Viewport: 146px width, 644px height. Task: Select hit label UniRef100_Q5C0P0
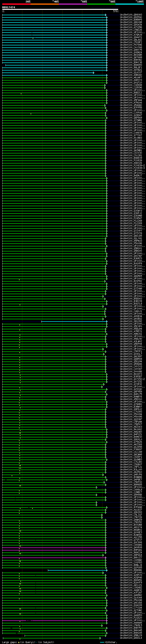pyautogui.click(x=131, y=326)
